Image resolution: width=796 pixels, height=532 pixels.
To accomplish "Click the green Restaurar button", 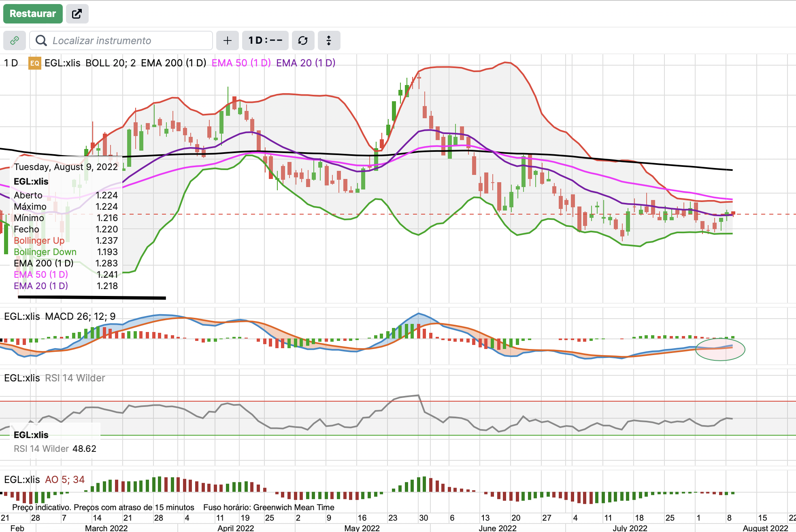I will pos(33,14).
